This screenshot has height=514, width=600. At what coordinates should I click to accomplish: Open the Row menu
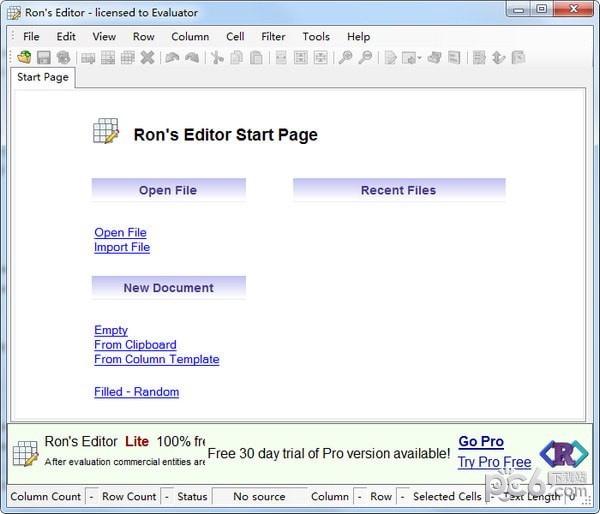point(143,37)
